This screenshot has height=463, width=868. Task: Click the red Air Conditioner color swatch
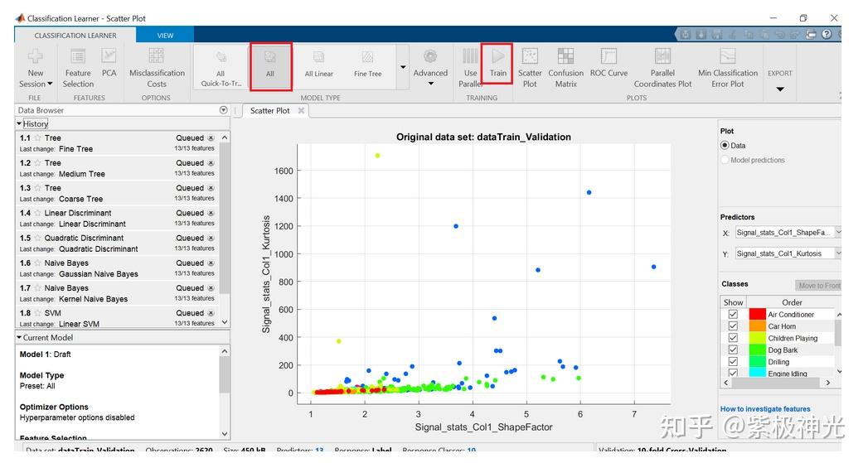tap(757, 314)
